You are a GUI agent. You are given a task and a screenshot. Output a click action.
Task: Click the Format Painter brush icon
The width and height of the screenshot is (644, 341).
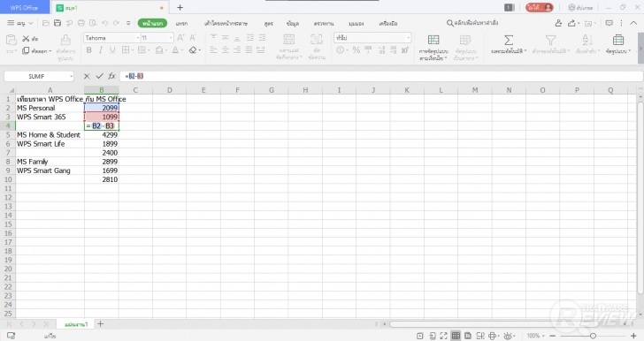[x=65, y=40]
